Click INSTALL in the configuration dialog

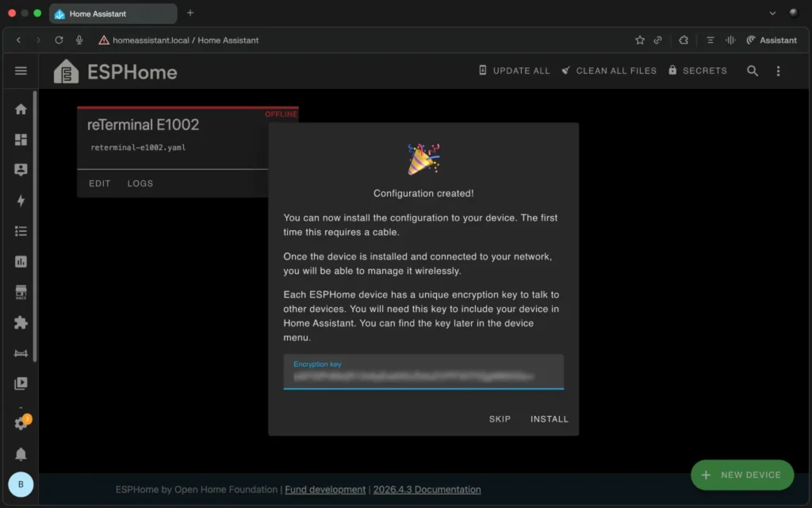point(550,419)
